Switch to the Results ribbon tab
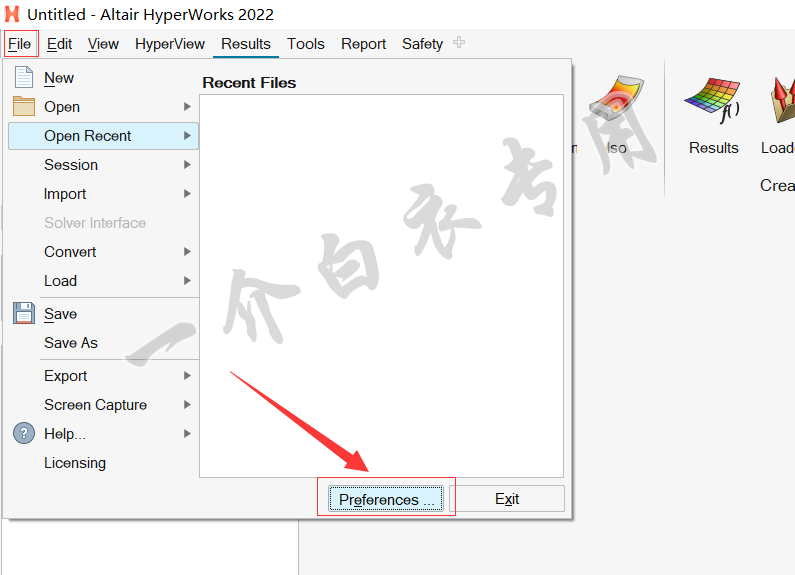Image resolution: width=795 pixels, height=575 pixels. tap(246, 44)
